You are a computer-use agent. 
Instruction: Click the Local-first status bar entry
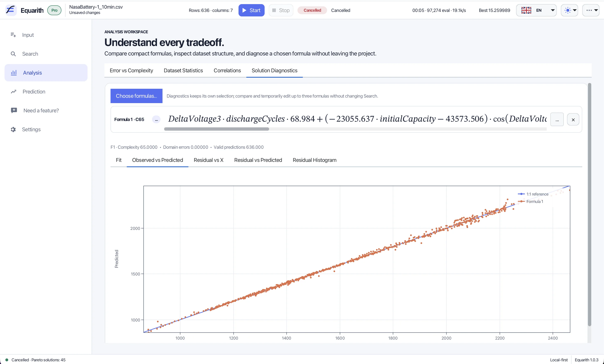pyautogui.click(x=559, y=360)
